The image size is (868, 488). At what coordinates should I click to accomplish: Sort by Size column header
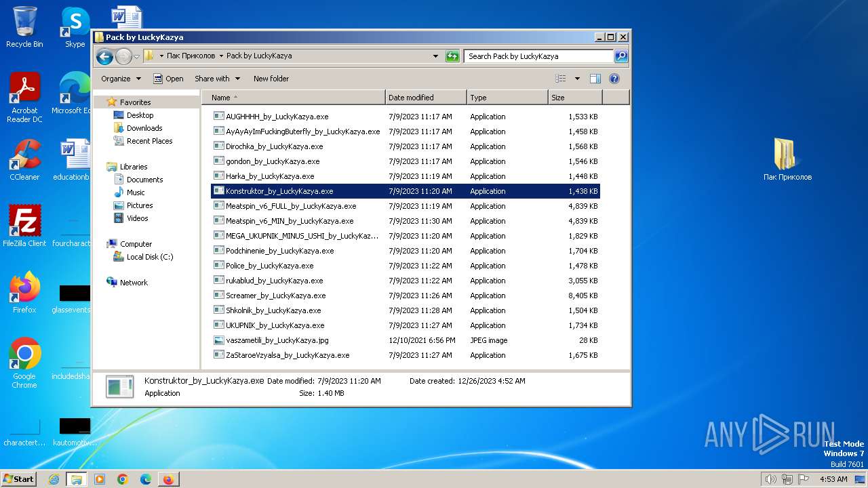click(575, 98)
